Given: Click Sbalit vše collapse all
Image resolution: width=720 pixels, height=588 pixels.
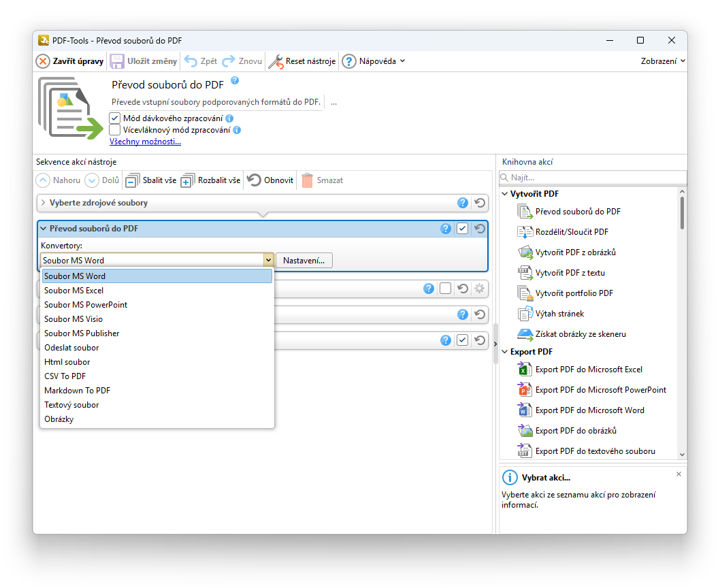Looking at the screenshot, I should coord(150,180).
